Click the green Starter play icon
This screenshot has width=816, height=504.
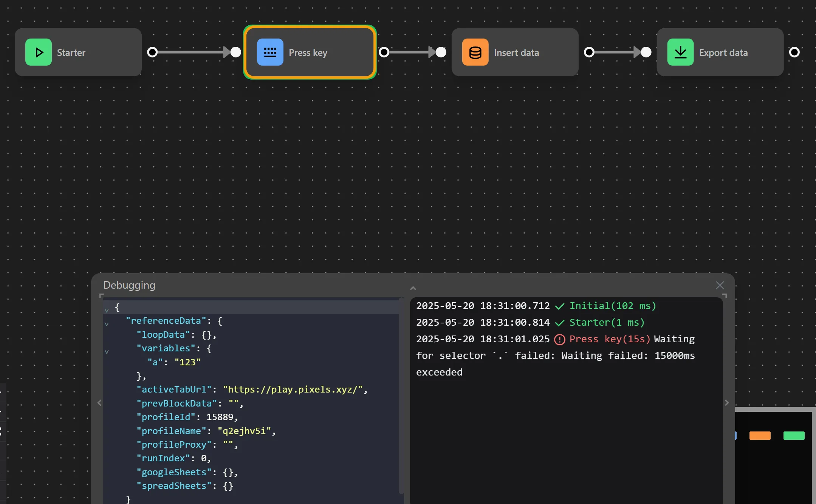click(39, 52)
